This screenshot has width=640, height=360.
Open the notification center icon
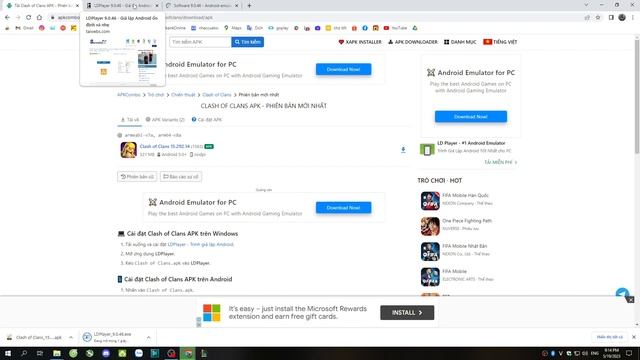[x=629, y=353]
